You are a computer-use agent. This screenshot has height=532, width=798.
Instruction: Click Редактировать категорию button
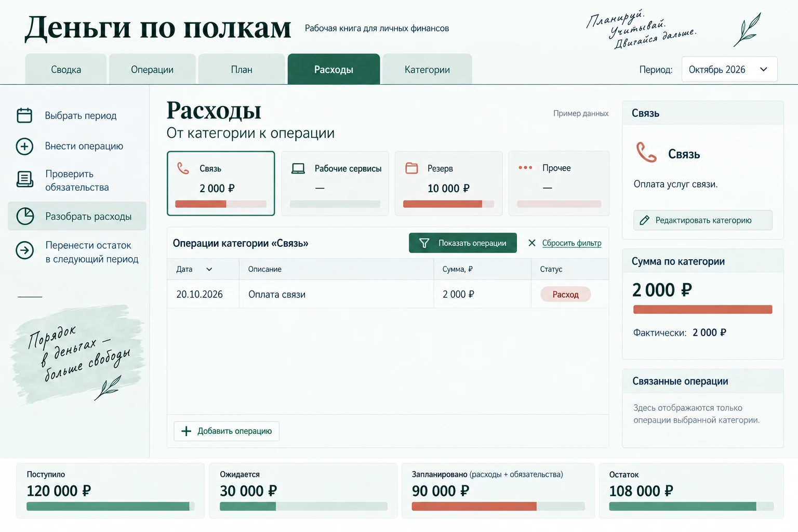[x=703, y=220]
